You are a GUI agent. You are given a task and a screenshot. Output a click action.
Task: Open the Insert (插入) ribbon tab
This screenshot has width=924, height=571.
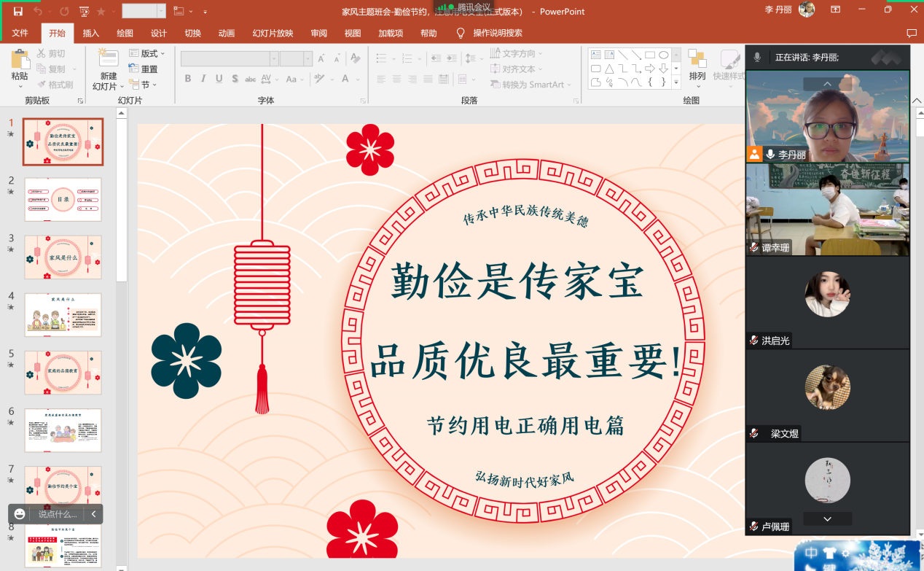91,34
